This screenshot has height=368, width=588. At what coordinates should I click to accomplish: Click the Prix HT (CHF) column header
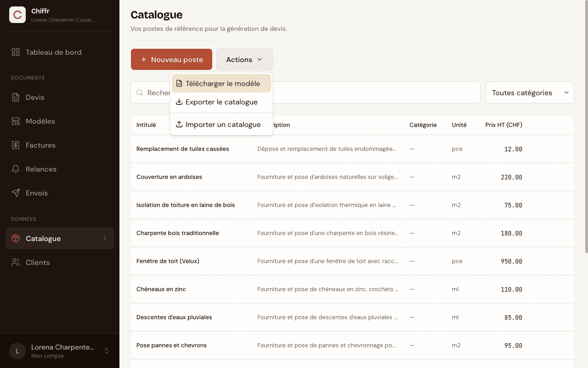coord(503,125)
